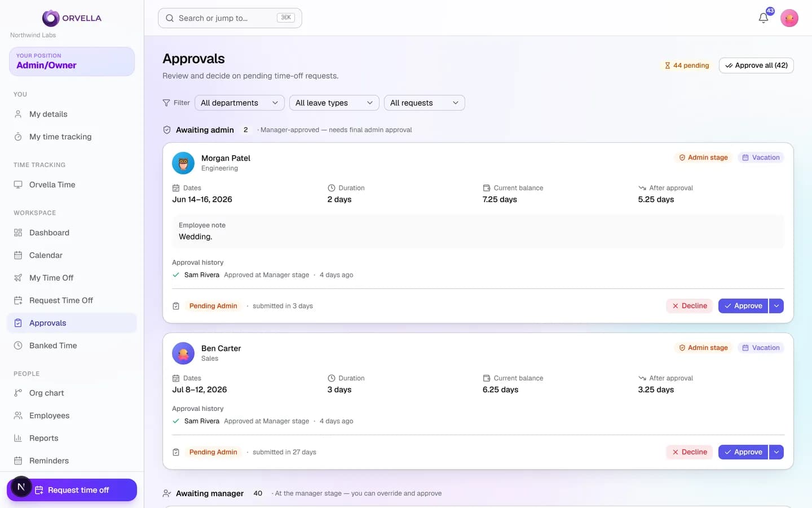Navigate to Banked Time
Viewport: 812px width, 508px height.
click(72, 345)
